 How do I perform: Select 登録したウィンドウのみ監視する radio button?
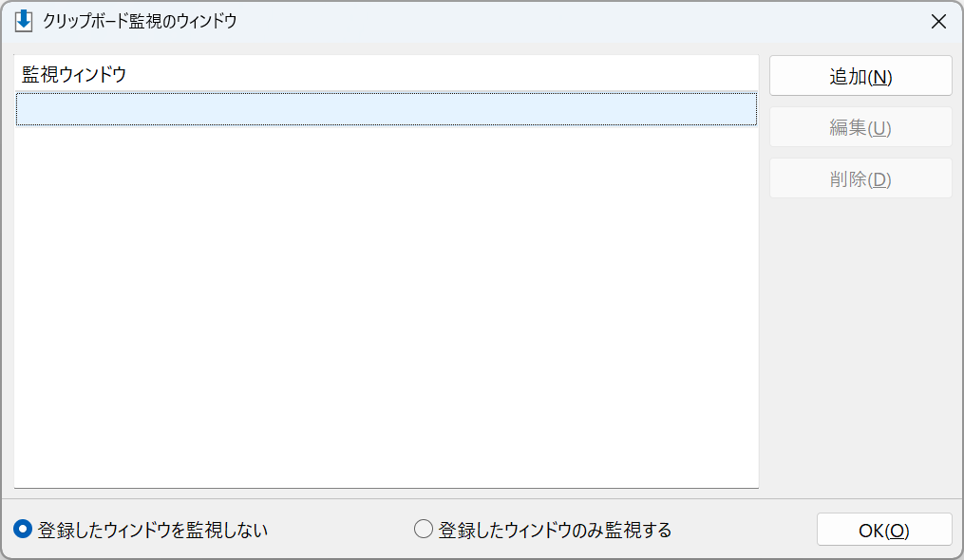click(423, 530)
